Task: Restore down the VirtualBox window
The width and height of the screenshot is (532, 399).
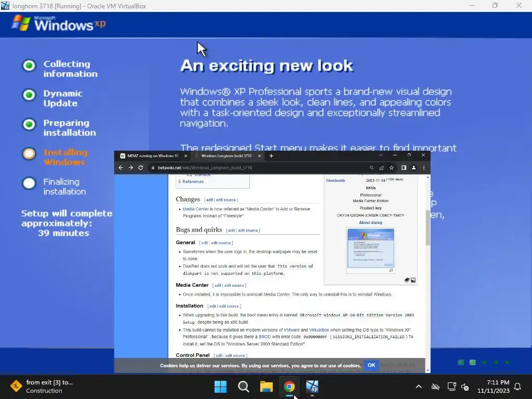Action: pos(495,5)
